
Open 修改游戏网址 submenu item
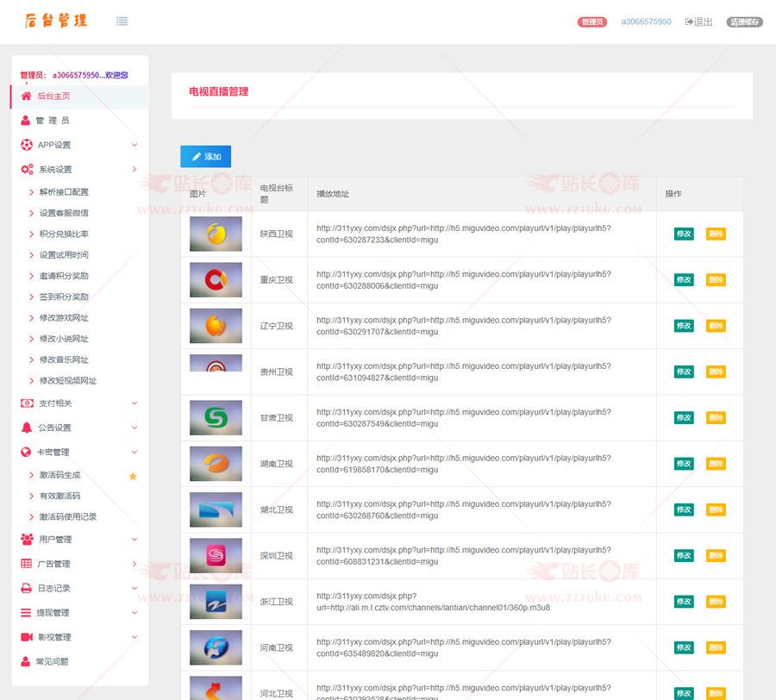click(x=64, y=318)
